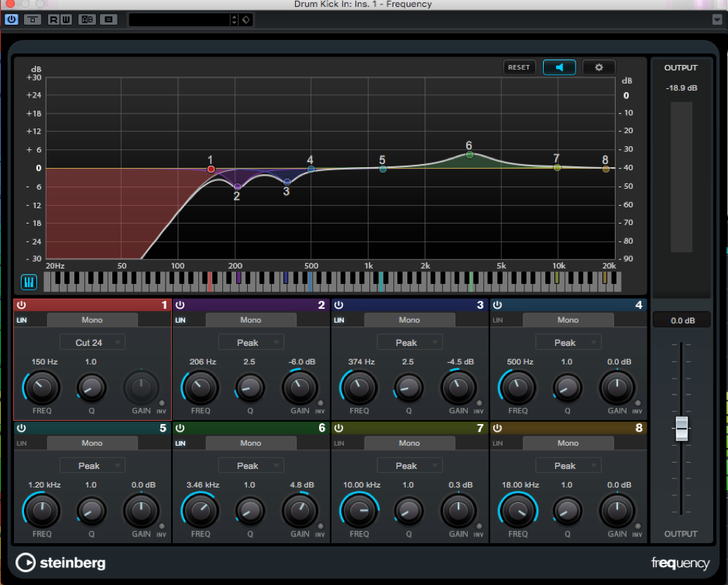Screen dimensions: 728x585
Task: Toggle band 6 power button
Action: coord(180,429)
